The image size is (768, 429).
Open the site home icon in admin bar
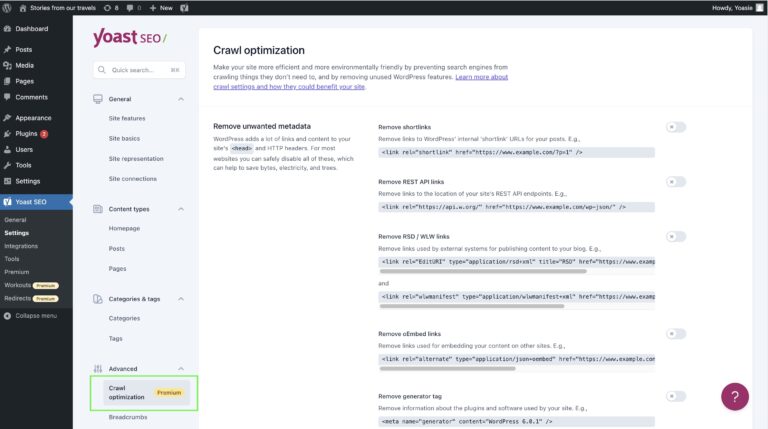pyautogui.click(x=23, y=8)
